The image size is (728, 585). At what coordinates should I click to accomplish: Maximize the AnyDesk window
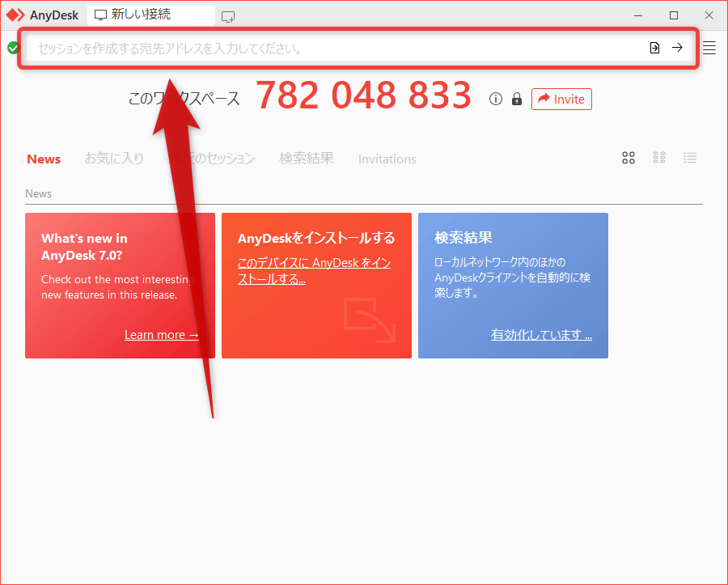tap(674, 15)
